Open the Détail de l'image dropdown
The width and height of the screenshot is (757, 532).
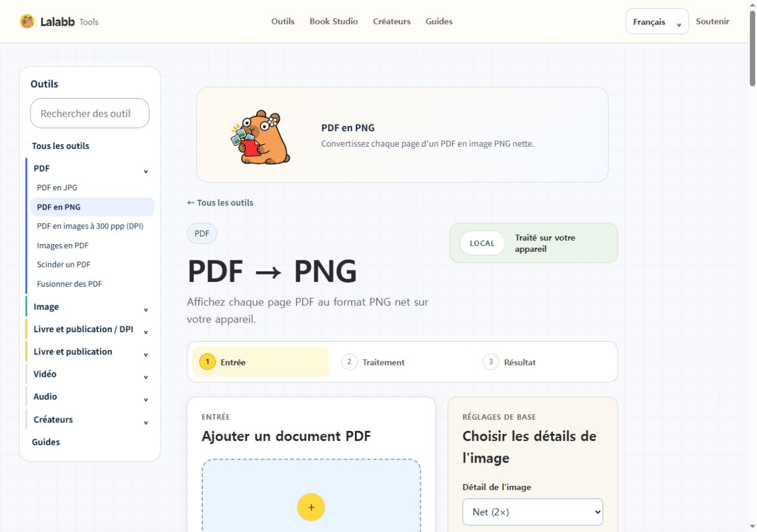click(x=533, y=512)
